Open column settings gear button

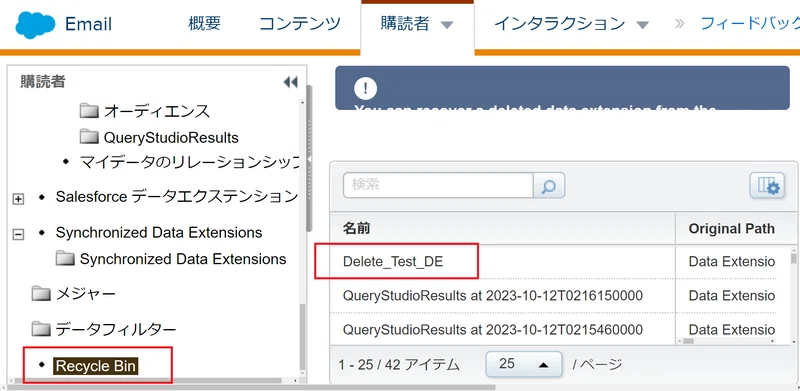click(x=767, y=185)
